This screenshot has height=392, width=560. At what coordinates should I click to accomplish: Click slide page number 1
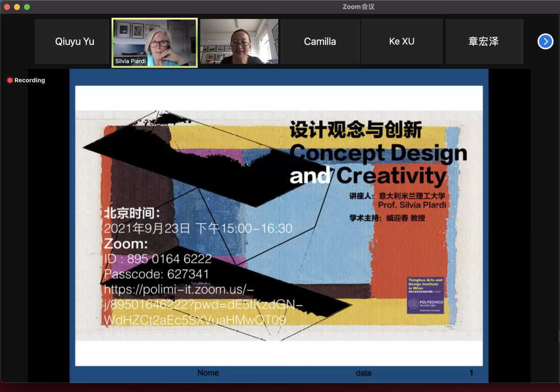pyautogui.click(x=471, y=373)
